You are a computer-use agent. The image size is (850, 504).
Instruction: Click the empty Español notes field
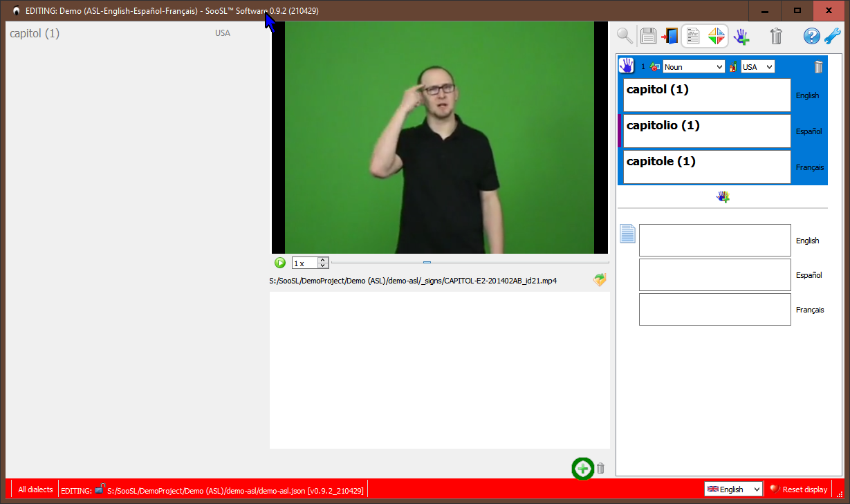click(714, 274)
